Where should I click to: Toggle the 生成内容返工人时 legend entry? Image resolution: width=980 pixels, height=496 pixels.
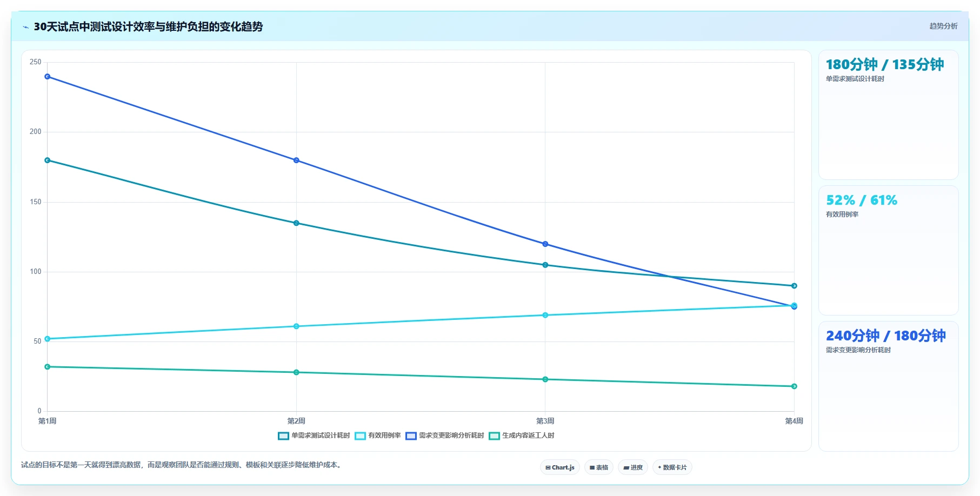pos(522,436)
